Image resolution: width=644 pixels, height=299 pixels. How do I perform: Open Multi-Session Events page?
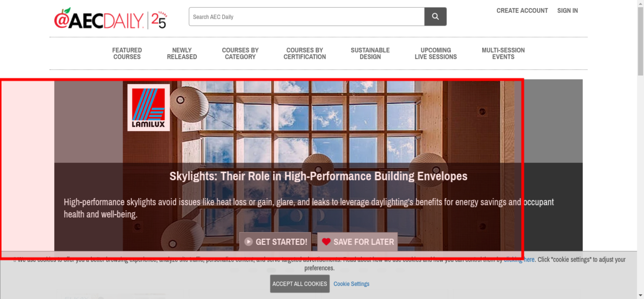[503, 53]
